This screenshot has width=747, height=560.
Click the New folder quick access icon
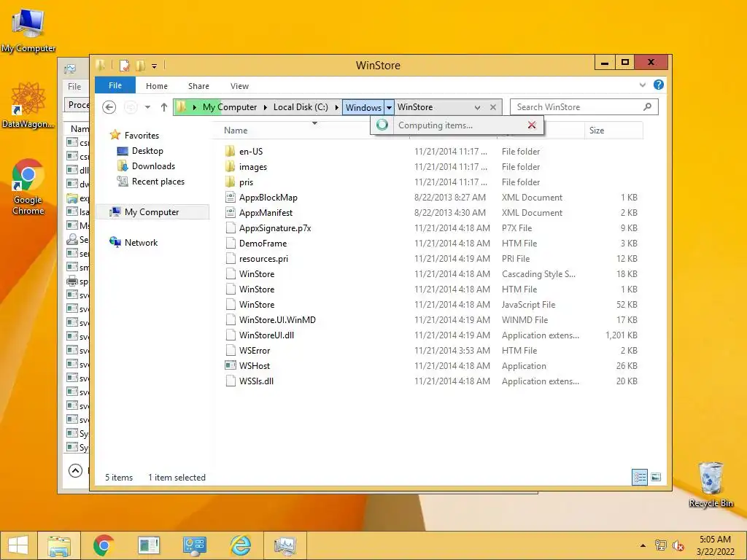pos(141,65)
